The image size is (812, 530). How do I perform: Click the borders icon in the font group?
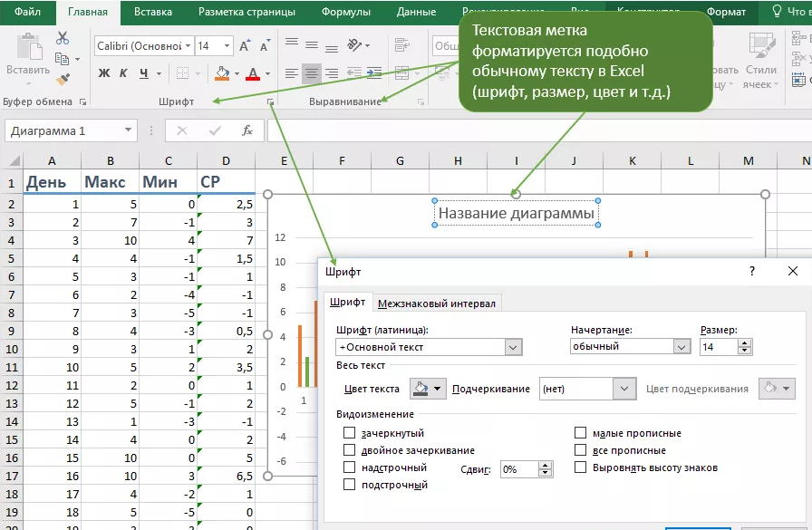click(x=182, y=73)
